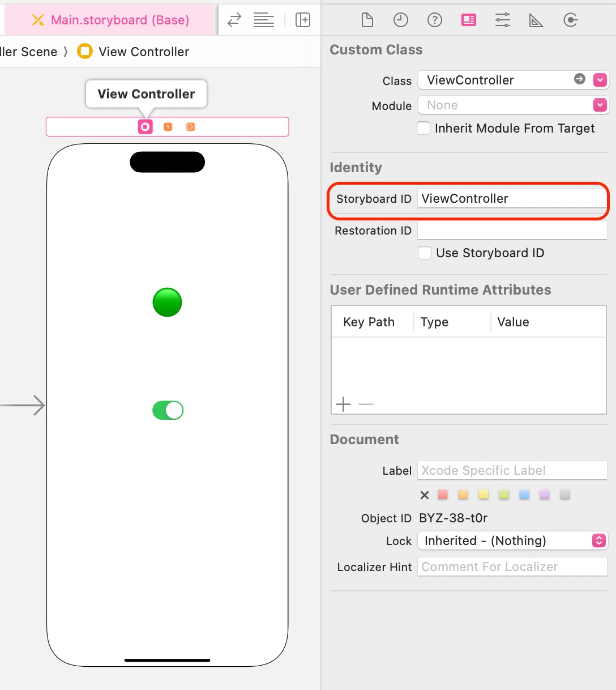Enable Inherit Module From Target

tap(423, 128)
